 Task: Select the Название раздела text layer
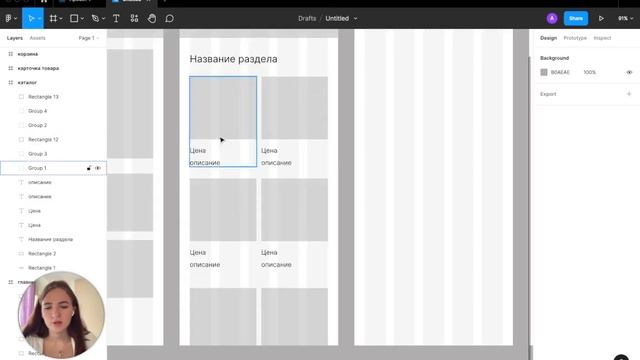coord(53,240)
